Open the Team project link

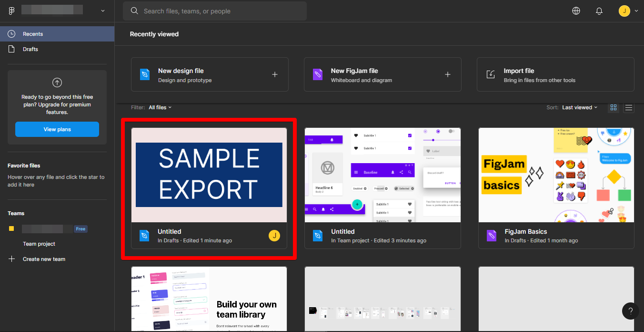39,244
